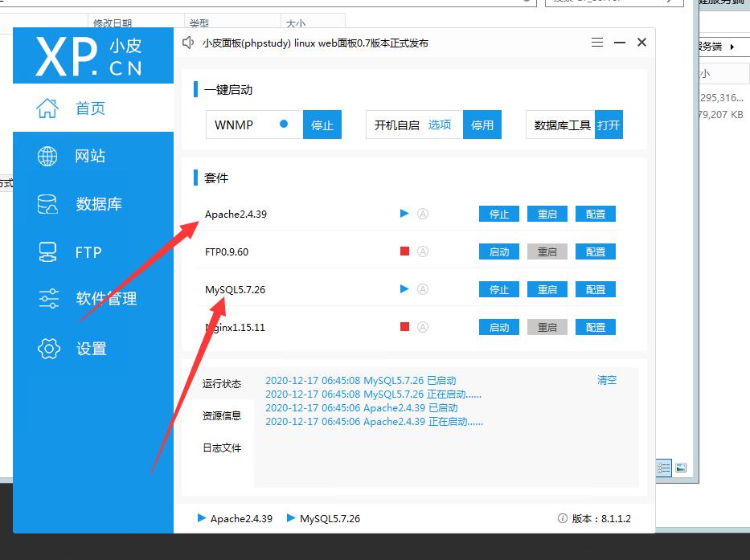Switch to the 日志文件 tab

point(222,448)
